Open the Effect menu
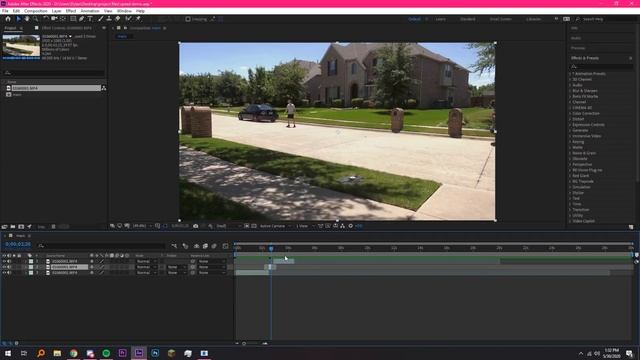Screen dimensions: 640x360 (71, 11)
